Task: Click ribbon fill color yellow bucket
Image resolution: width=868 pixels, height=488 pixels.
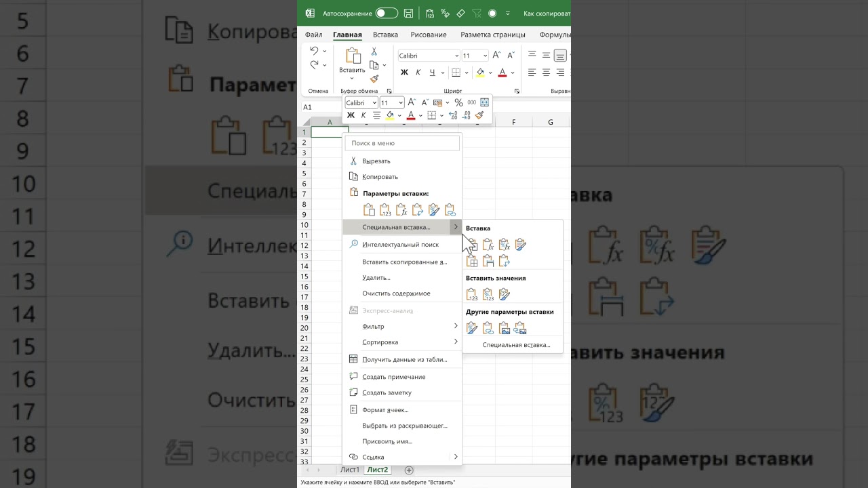Action: 480,73
